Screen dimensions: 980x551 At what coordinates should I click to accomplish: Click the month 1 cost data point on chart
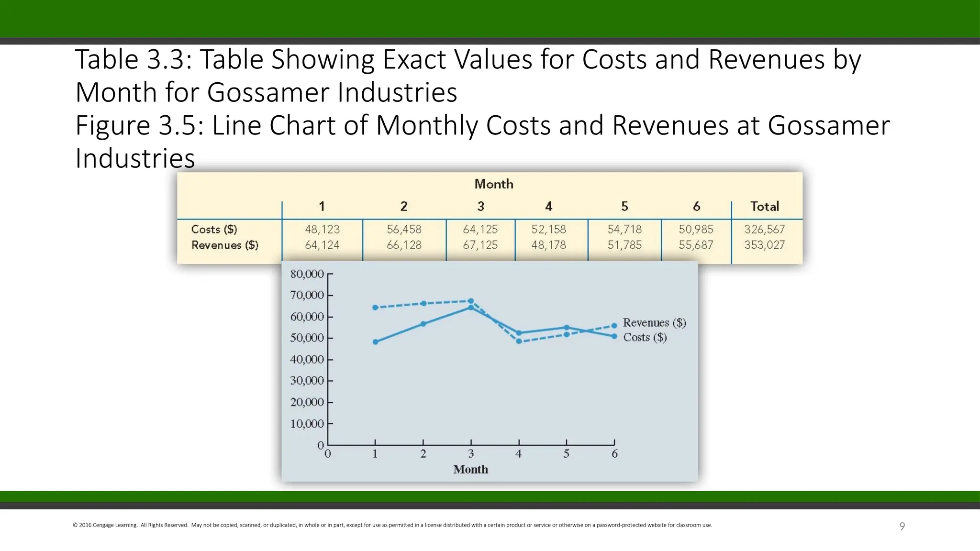[x=375, y=342]
